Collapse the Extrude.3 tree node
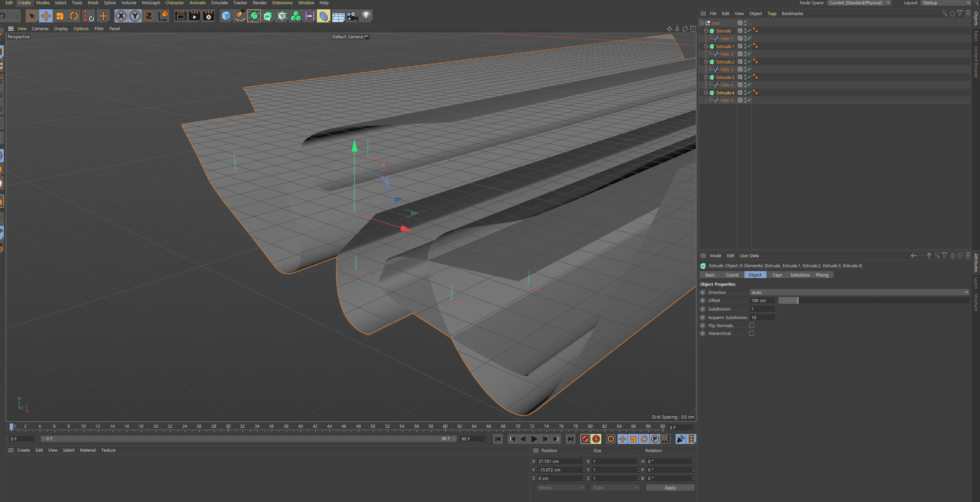980x502 pixels. pyautogui.click(x=706, y=77)
